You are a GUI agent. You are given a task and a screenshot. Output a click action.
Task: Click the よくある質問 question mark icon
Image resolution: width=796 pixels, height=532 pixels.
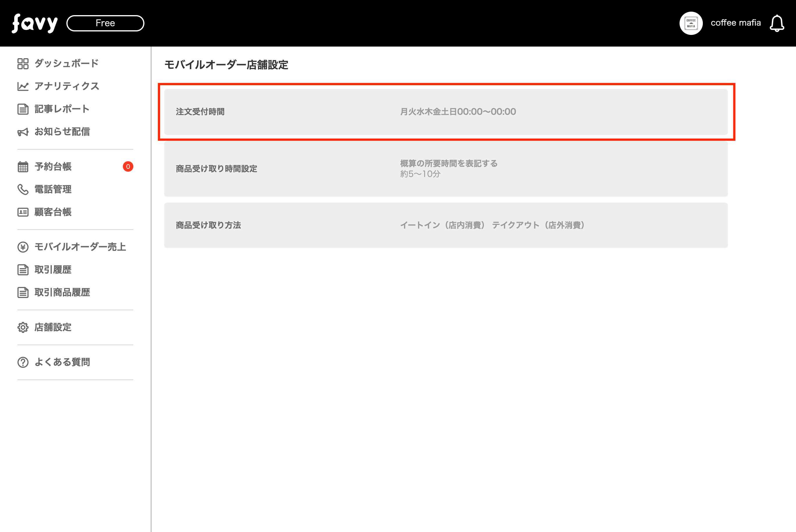point(23,362)
